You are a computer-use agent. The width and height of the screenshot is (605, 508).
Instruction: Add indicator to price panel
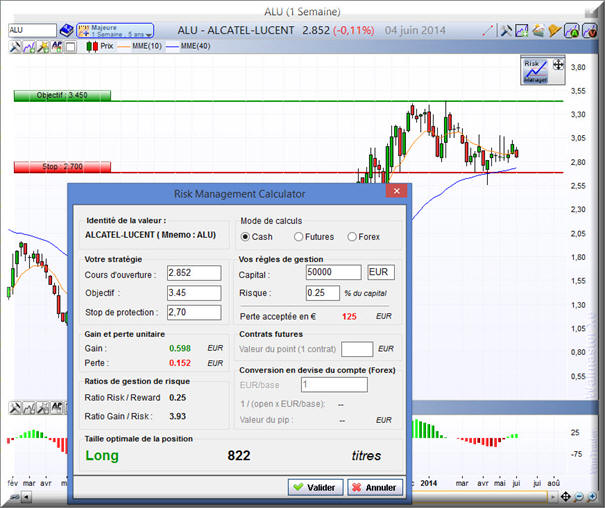click(29, 47)
